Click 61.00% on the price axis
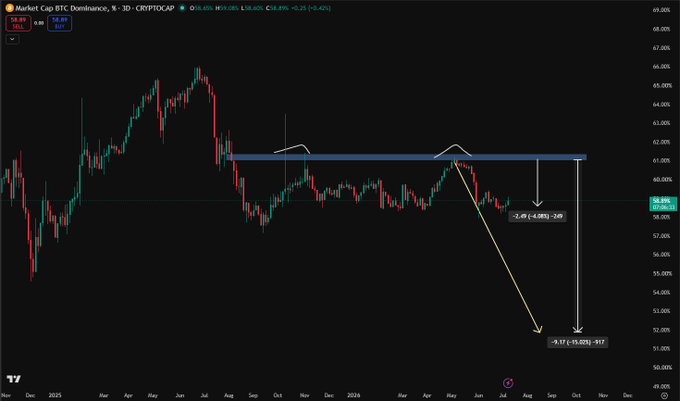 (661, 161)
